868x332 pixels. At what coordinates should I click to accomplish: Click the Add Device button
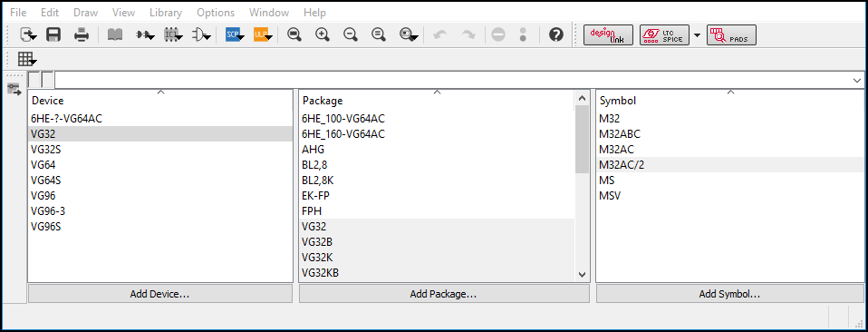[160, 294]
